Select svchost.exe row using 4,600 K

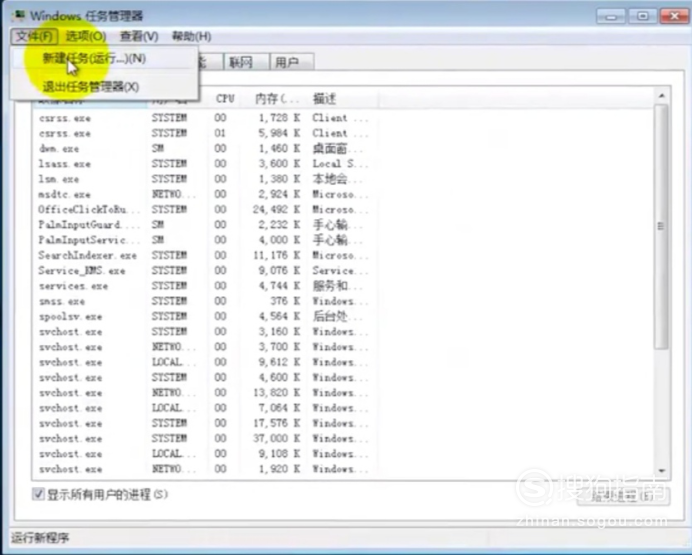[x=203, y=377]
